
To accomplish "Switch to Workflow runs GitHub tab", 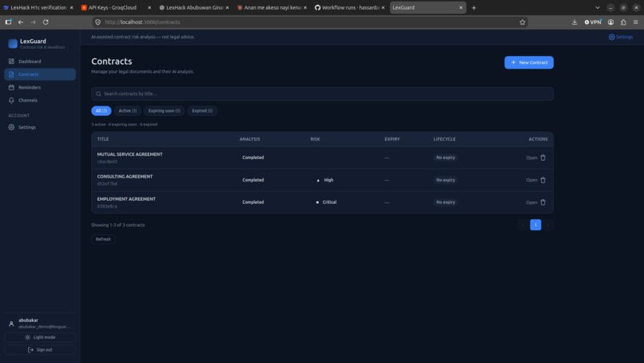I will point(349,7).
